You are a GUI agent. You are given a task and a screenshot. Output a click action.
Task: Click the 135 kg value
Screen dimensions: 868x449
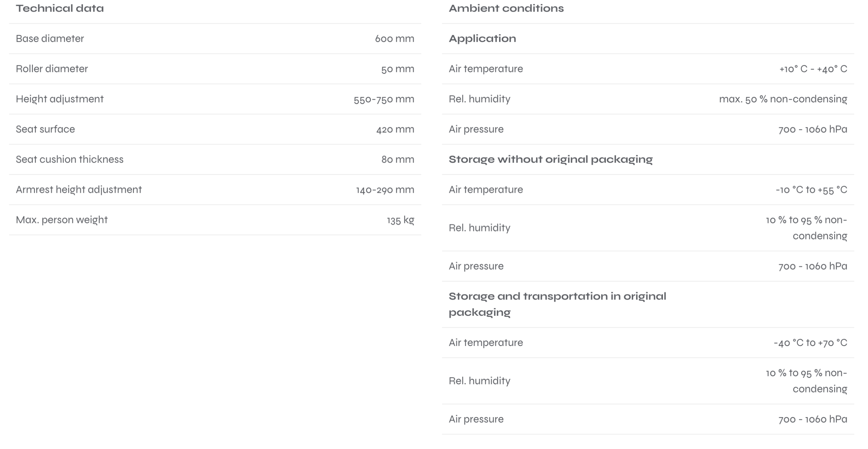click(400, 220)
